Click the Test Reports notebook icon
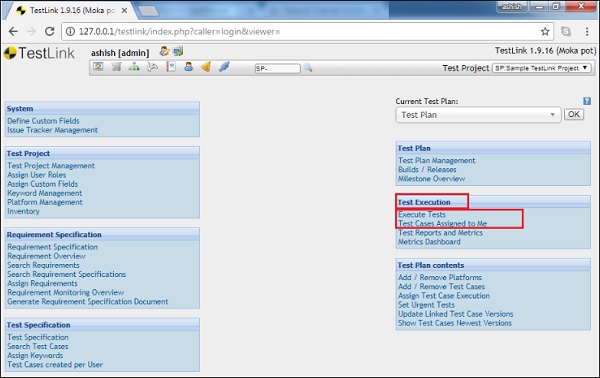 [171, 67]
